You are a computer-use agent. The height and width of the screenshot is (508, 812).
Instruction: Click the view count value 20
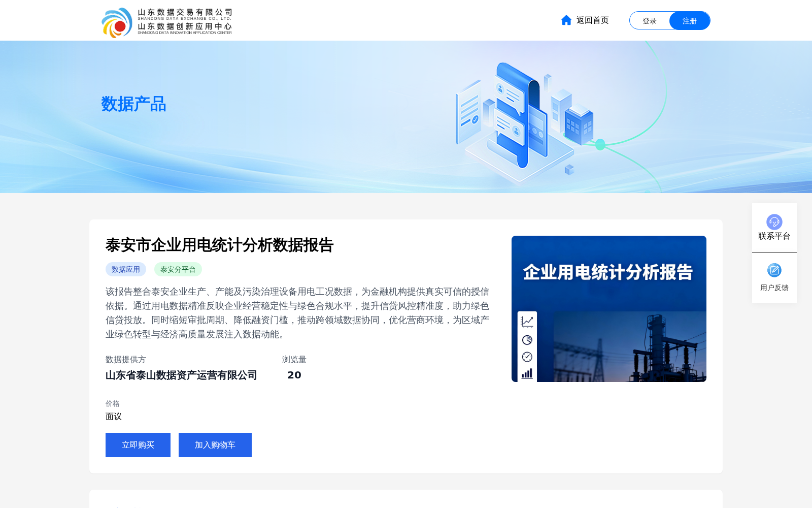coord(294,375)
